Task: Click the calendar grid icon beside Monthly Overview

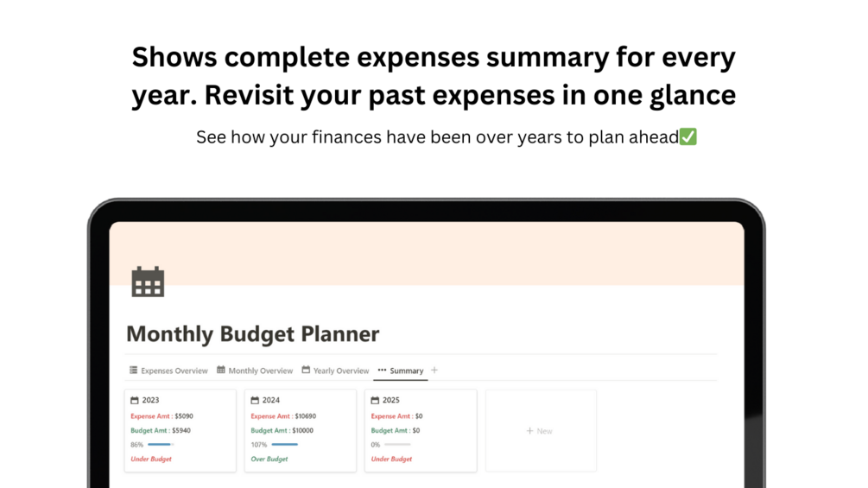Action: coord(221,371)
